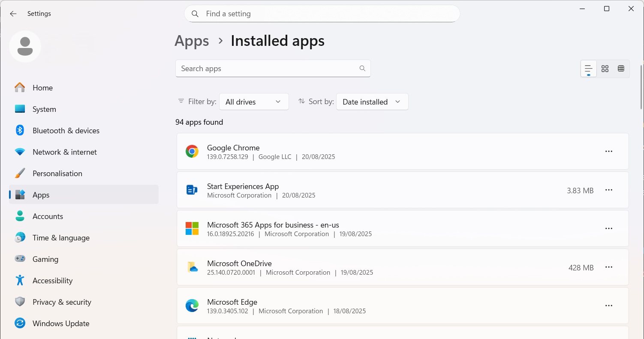Image resolution: width=644 pixels, height=339 pixels.
Task: Switch to table view layout
Action: [x=621, y=69]
